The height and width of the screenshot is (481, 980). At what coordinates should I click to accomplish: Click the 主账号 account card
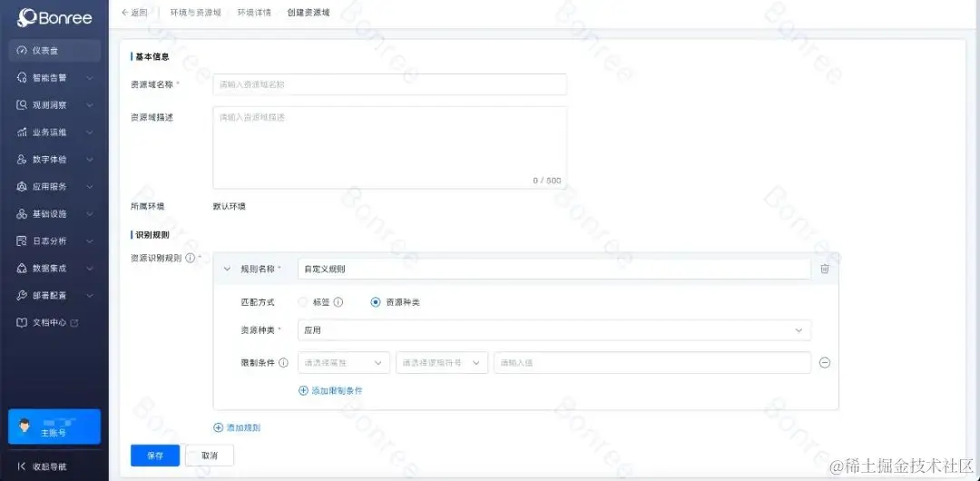pos(54,427)
